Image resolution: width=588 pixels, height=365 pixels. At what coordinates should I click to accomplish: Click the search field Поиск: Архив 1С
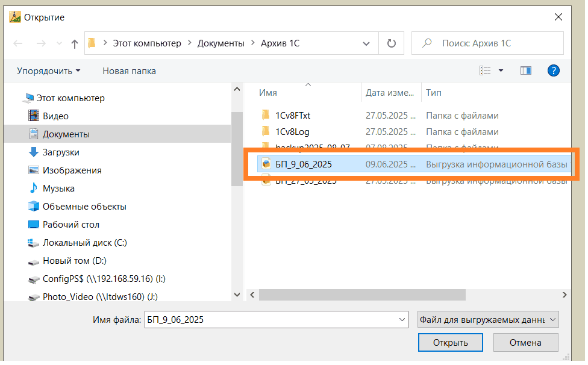pyautogui.click(x=494, y=43)
